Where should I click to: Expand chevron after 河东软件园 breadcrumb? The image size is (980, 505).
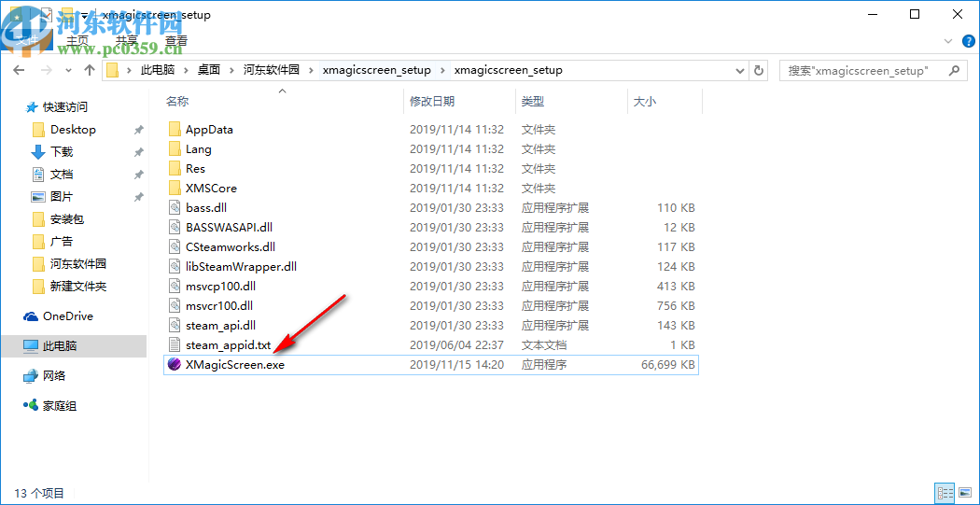pyautogui.click(x=311, y=70)
